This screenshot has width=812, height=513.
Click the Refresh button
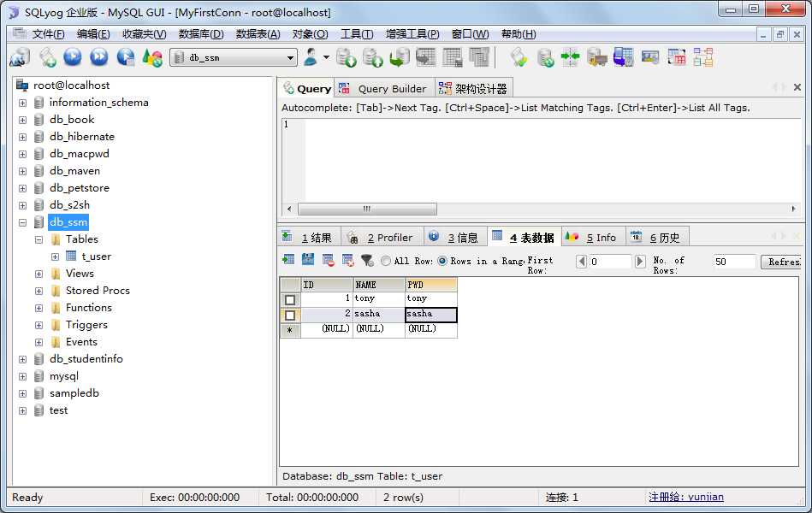(x=780, y=262)
